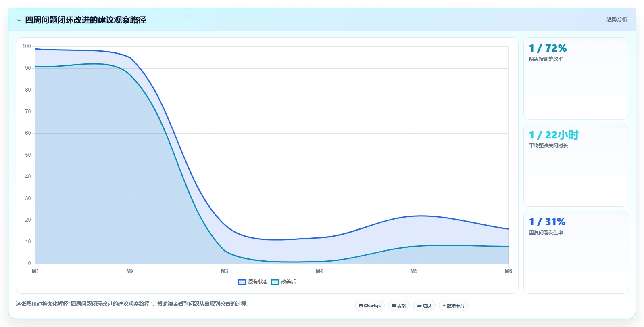Click the M2 x-axis label

coord(130,271)
